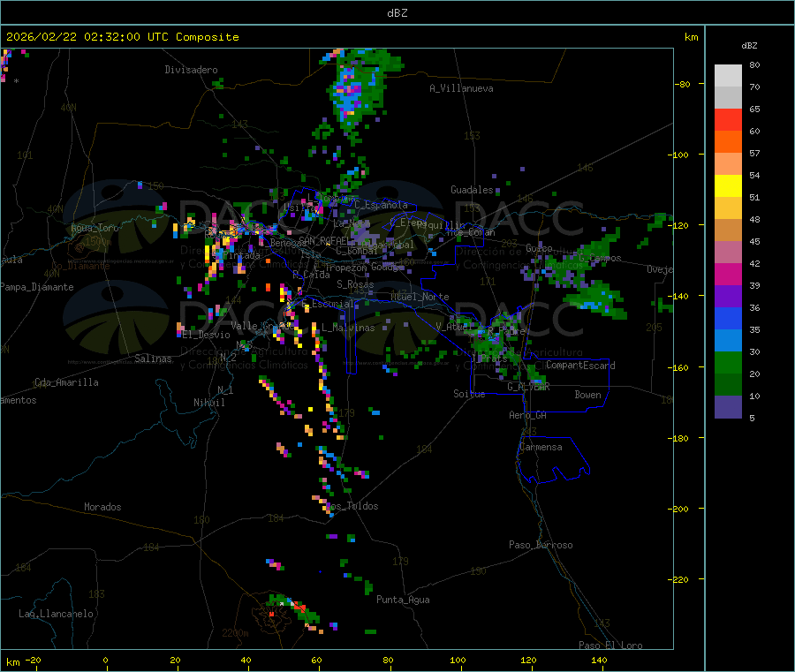
Task: Select the 5 dBZ purple legend swatch
Action: click(x=728, y=406)
